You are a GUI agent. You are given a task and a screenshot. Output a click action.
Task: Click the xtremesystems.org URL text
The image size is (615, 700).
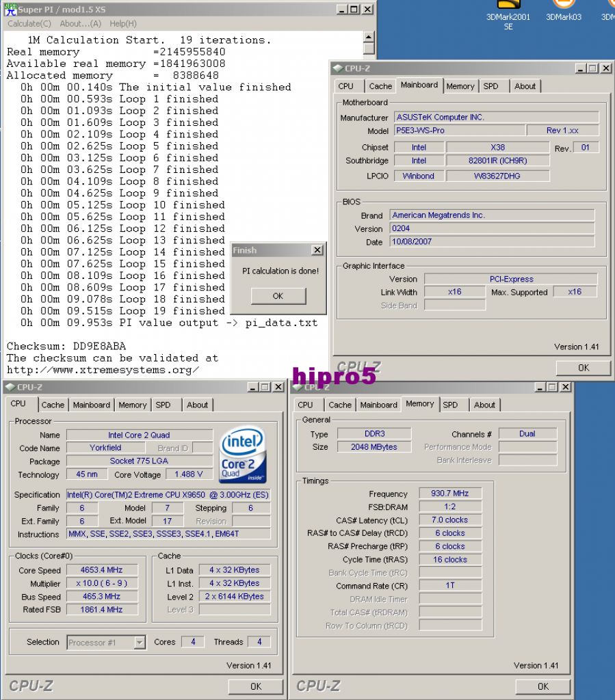coord(103,370)
